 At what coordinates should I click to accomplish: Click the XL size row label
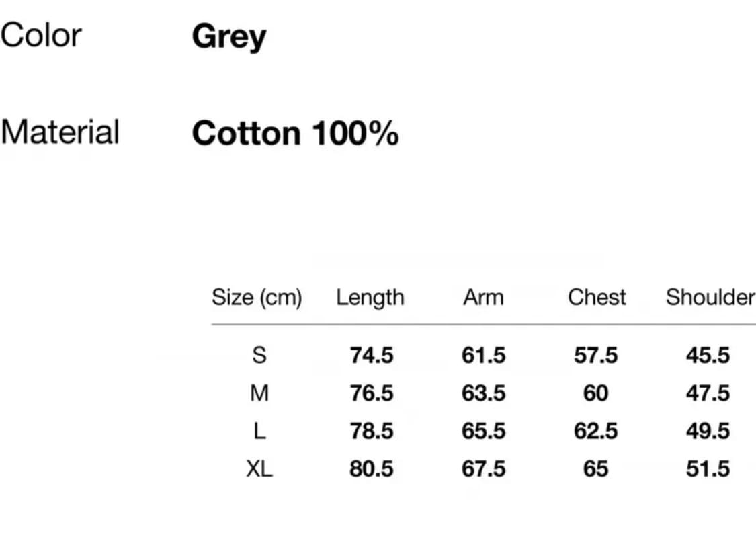coord(259,468)
